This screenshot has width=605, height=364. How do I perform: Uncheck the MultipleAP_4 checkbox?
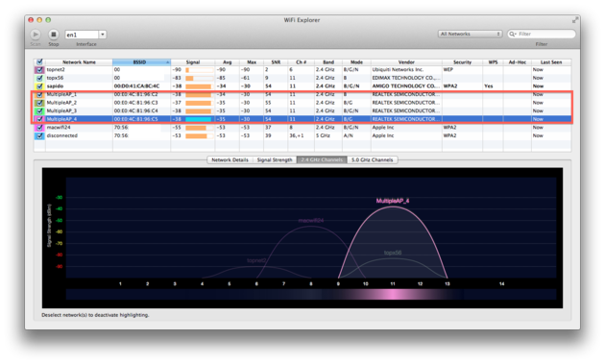click(x=39, y=119)
